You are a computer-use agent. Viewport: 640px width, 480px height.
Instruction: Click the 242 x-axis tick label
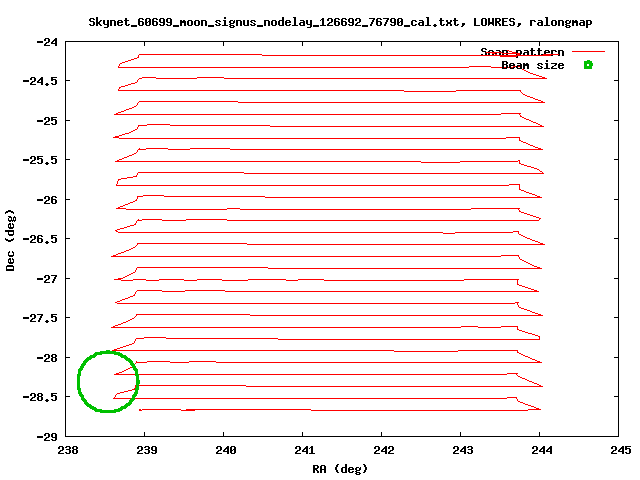point(384,450)
